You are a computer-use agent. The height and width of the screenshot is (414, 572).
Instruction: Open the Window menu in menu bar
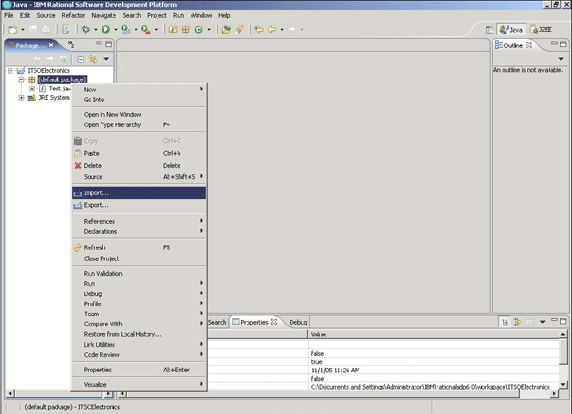point(201,15)
